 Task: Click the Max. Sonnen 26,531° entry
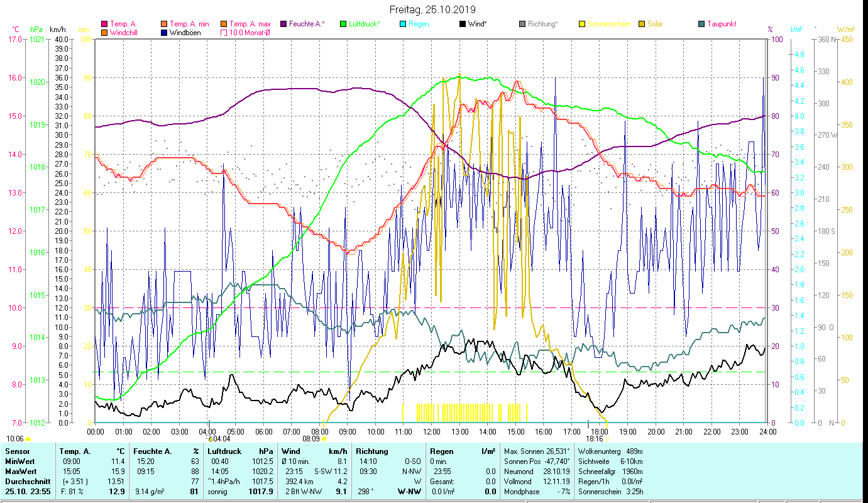pos(537,451)
